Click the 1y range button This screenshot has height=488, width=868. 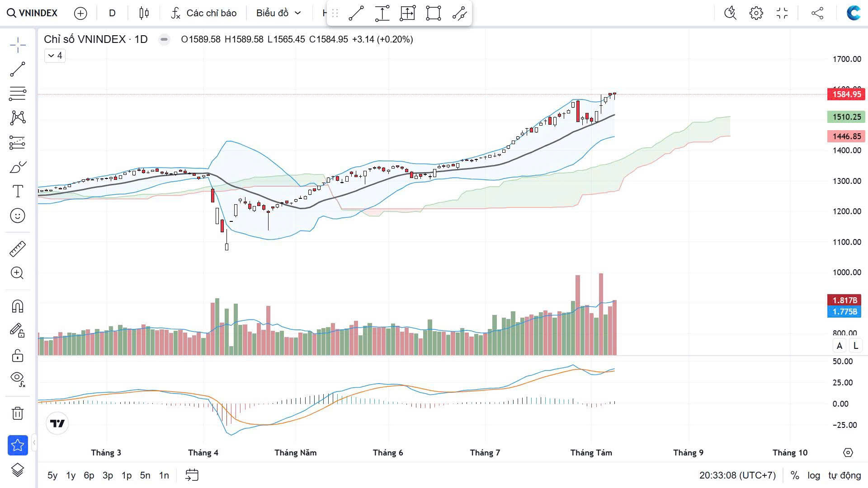pos(71,475)
